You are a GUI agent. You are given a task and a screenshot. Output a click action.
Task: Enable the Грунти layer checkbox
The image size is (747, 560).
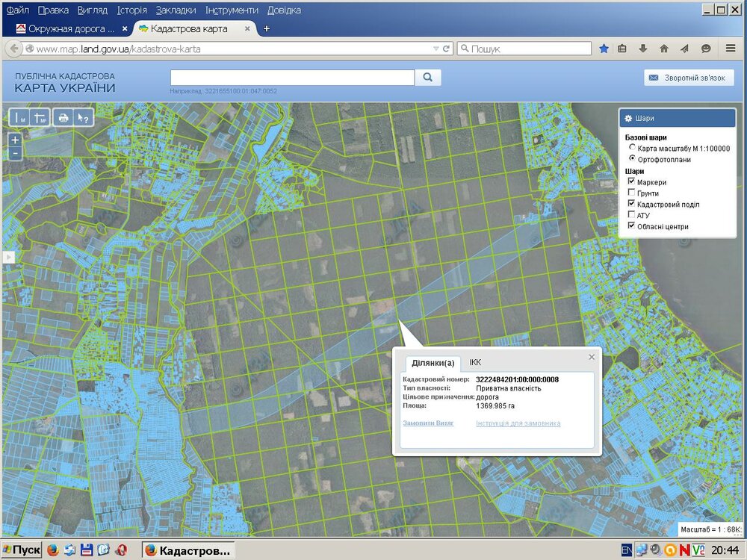(632, 193)
